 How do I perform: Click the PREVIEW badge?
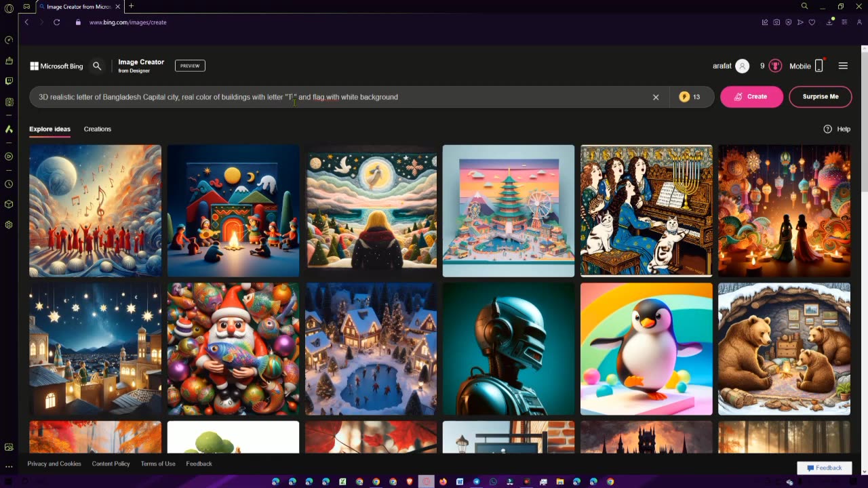click(x=190, y=66)
